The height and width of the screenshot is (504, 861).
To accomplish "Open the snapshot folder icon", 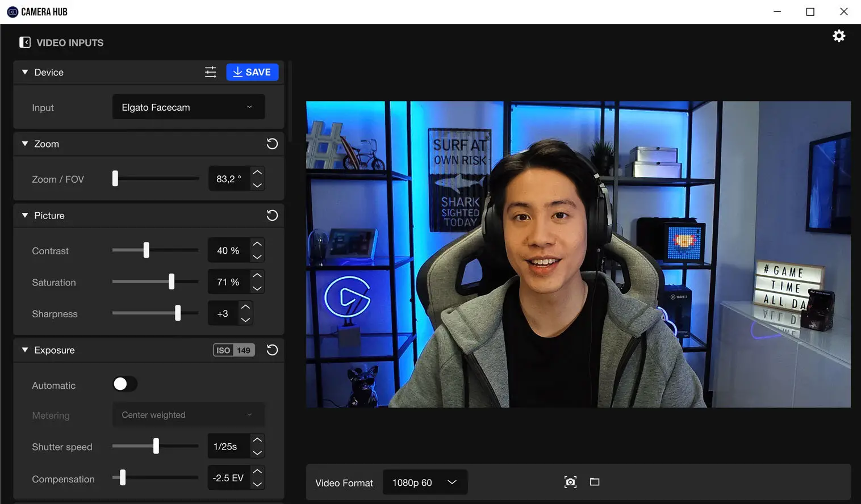I will coord(595,481).
